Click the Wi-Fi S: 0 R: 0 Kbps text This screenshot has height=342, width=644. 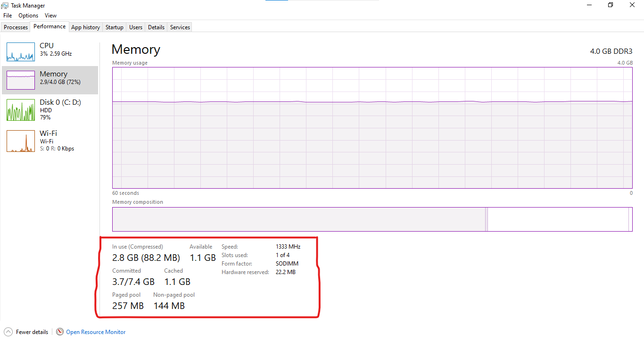click(x=57, y=149)
